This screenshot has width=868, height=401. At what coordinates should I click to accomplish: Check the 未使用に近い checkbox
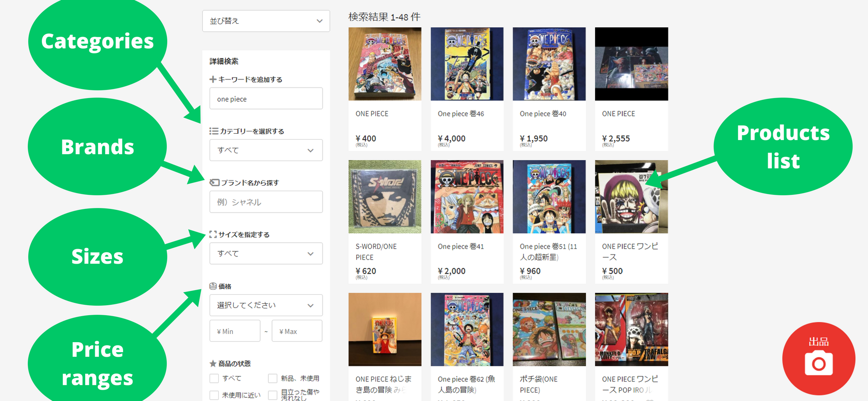[214, 395]
